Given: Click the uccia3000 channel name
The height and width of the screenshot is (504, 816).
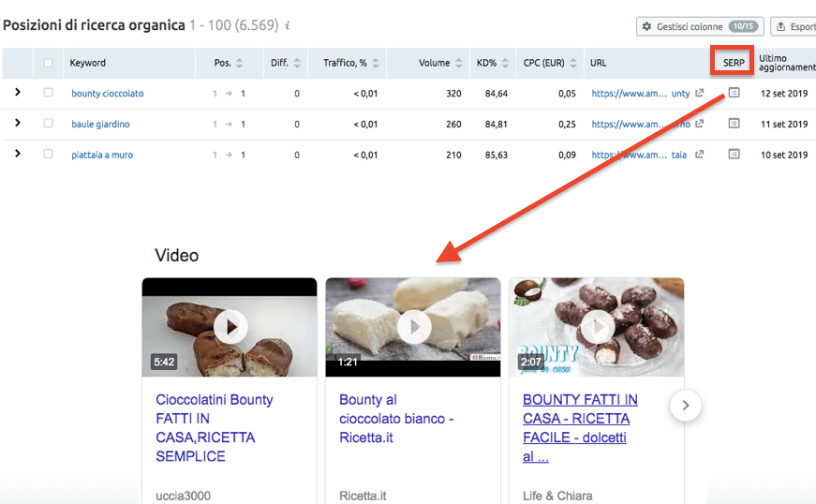Looking at the screenshot, I should 184,496.
